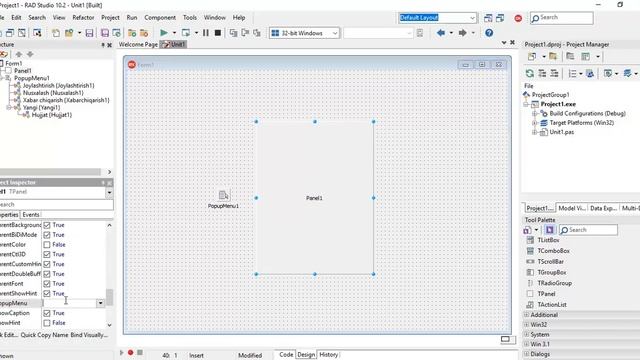Open the PopupMenu property dropdown
This screenshot has height=360, width=640.
(100, 303)
